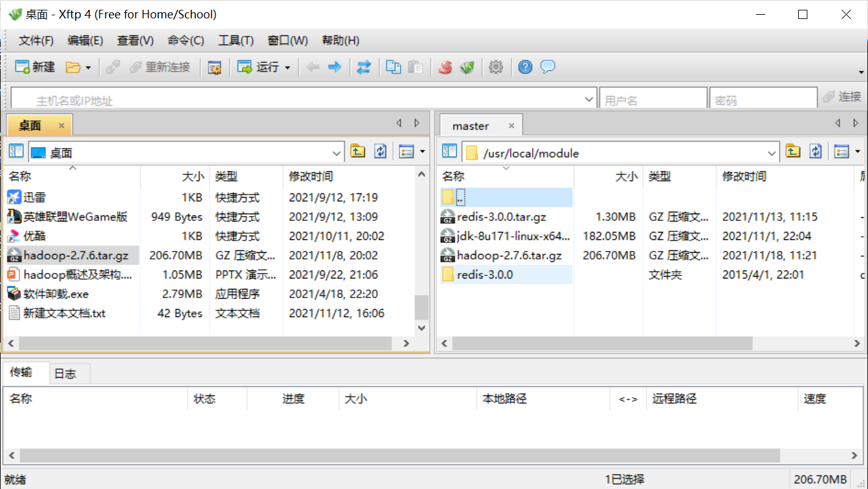Expand the host address history dropdown
The image size is (868, 489).
[x=589, y=99]
